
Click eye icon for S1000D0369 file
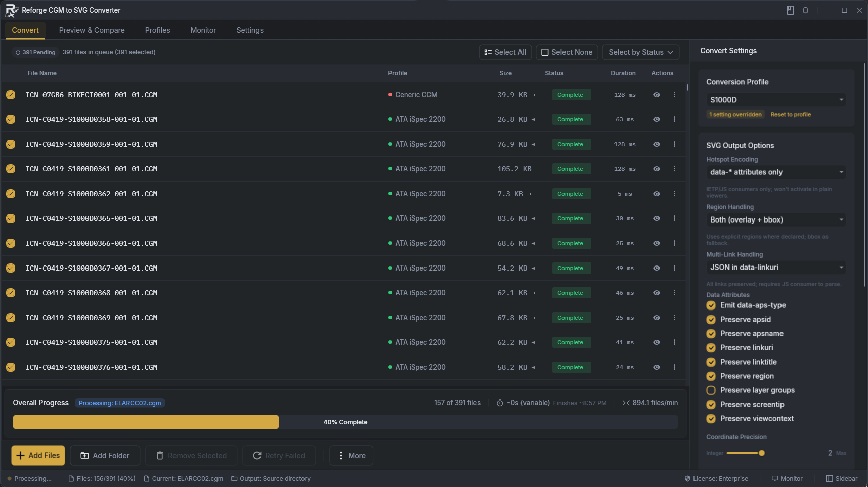[656, 318]
